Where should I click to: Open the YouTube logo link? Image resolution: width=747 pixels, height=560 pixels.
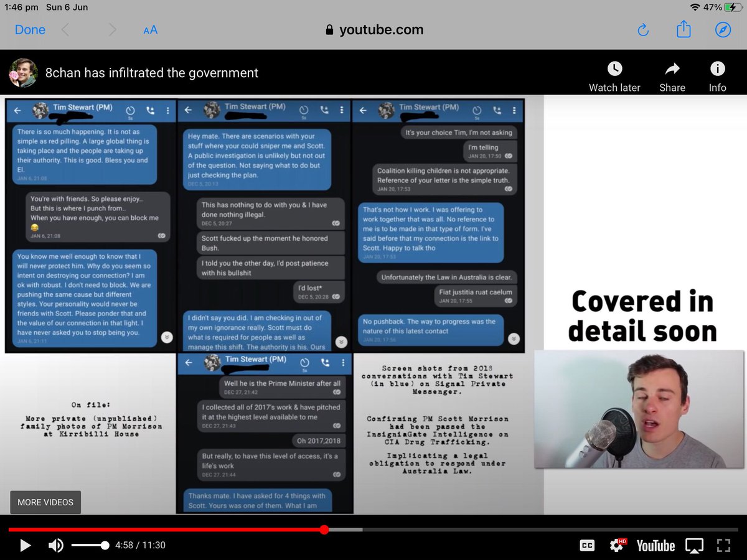click(x=655, y=546)
